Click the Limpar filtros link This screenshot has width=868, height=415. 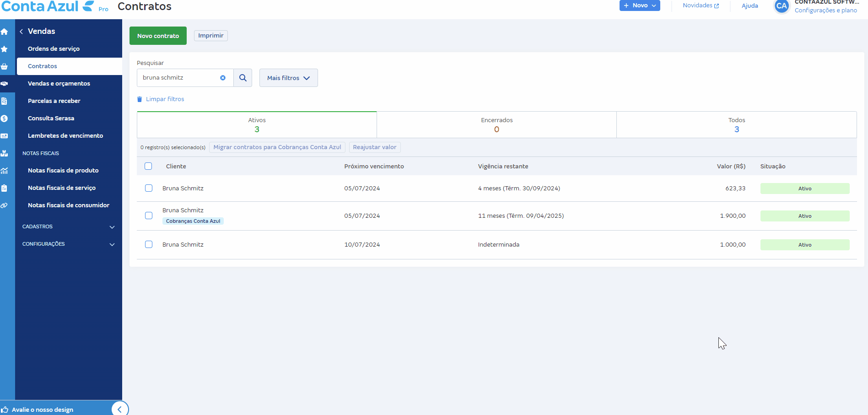tap(165, 99)
